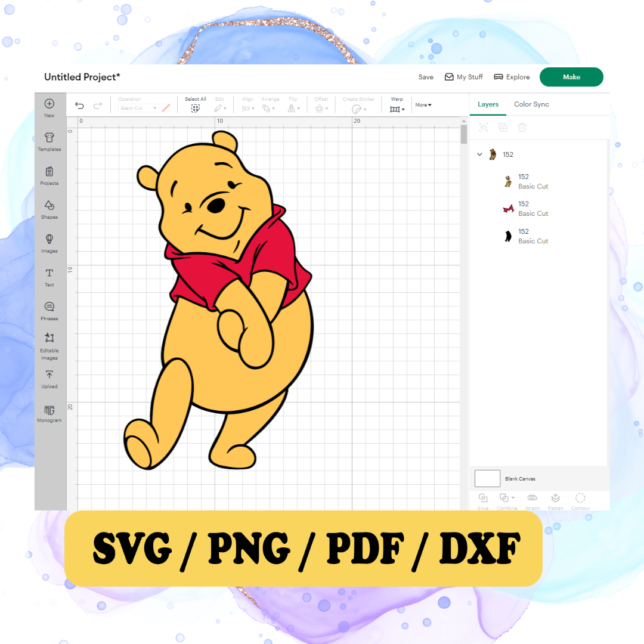Click the Save button
Viewport: 644px width, 644px height.
coord(426,77)
